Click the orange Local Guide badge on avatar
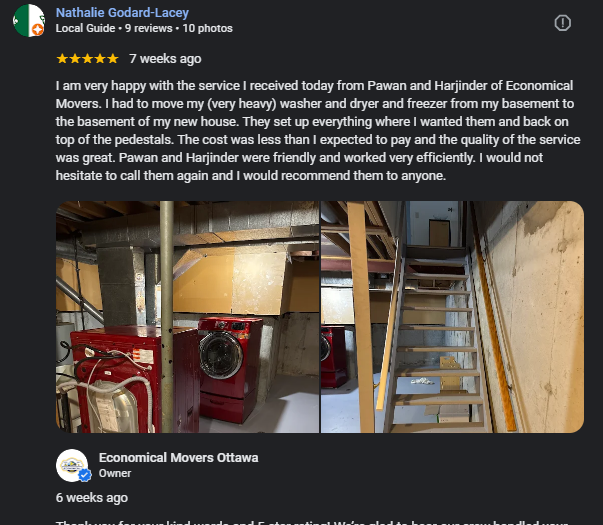The height and width of the screenshot is (525, 603). (x=38, y=30)
